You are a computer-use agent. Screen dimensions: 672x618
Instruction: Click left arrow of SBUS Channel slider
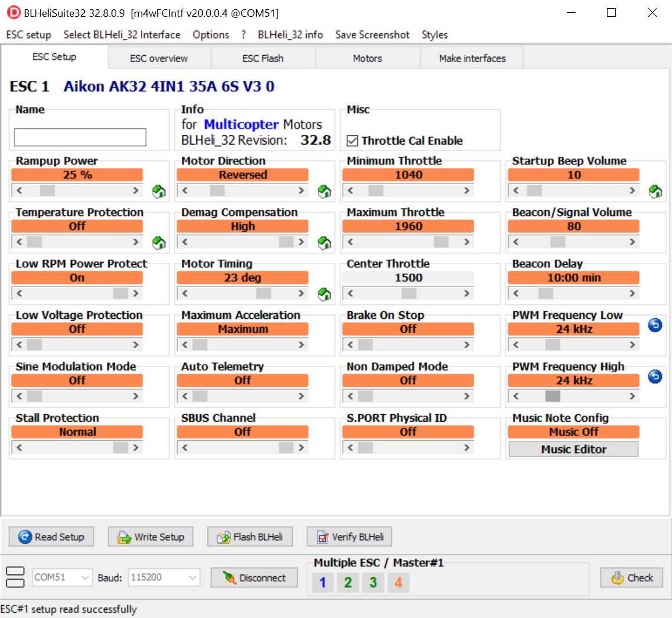(x=185, y=447)
